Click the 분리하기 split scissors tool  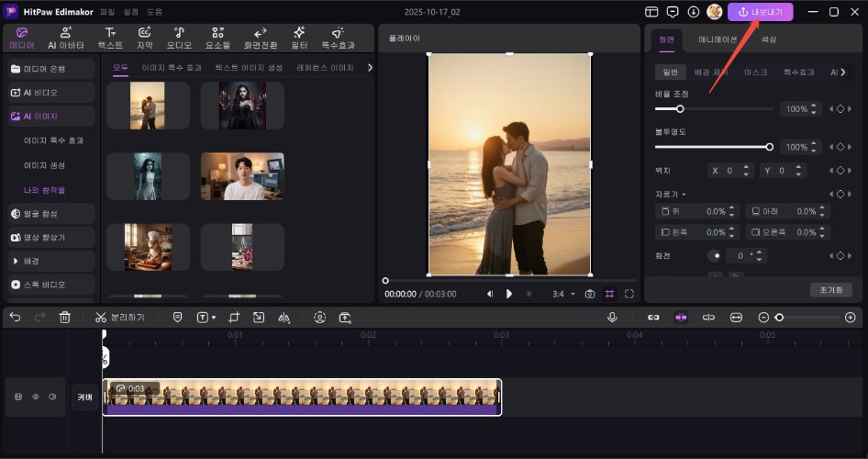pos(119,317)
